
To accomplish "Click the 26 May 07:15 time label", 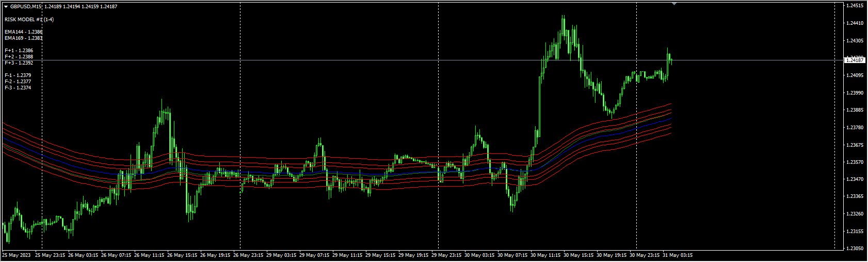I will 116,255.
